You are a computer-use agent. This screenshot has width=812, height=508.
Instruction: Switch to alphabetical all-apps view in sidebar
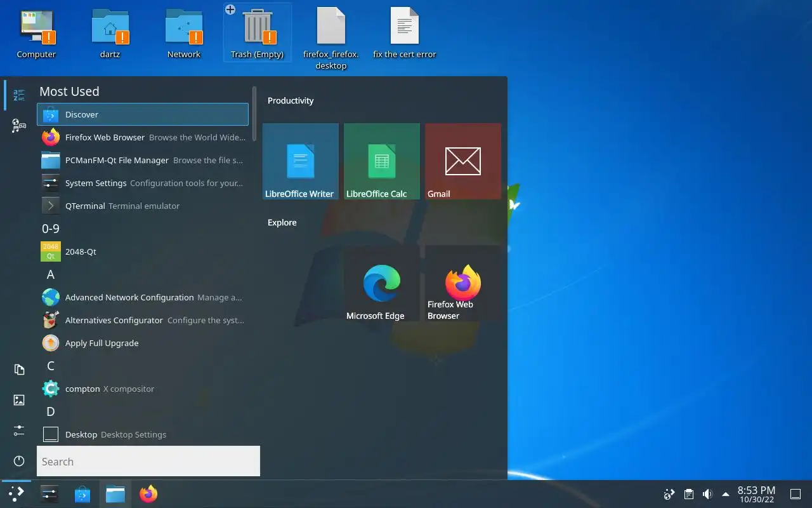(19, 95)
